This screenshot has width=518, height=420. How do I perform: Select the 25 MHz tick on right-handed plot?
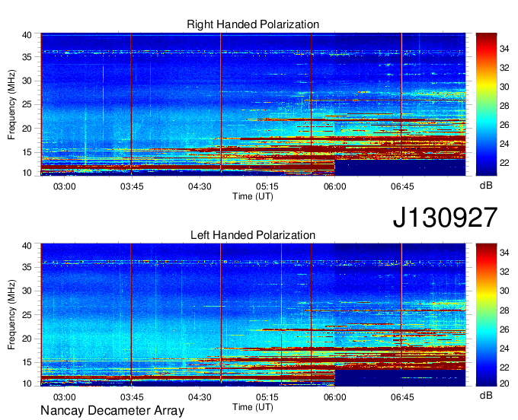[x=27, y=104]
